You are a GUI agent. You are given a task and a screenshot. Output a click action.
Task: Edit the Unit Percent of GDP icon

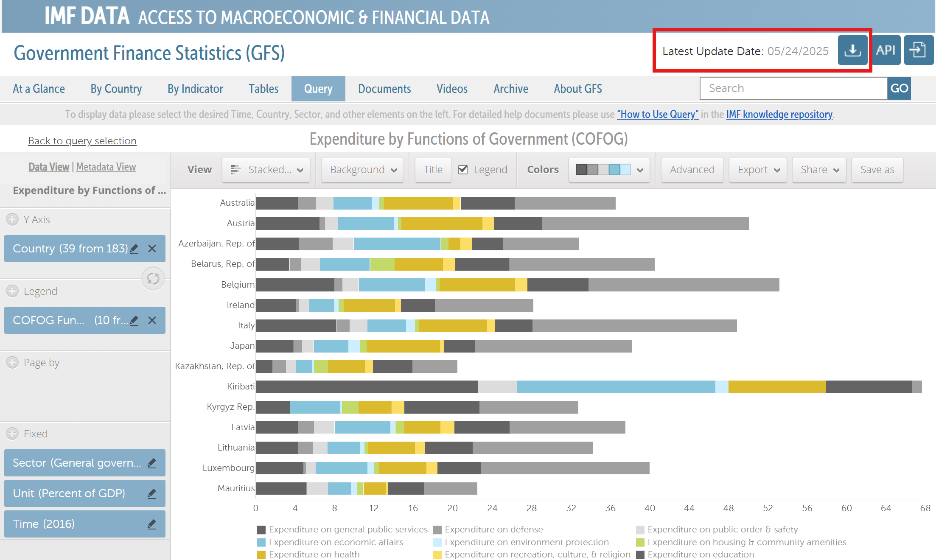point(152,494)
